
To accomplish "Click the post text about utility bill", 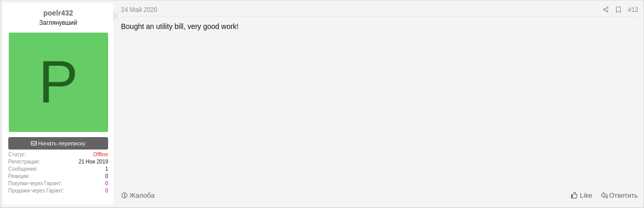I will click(x=179, y=26).
